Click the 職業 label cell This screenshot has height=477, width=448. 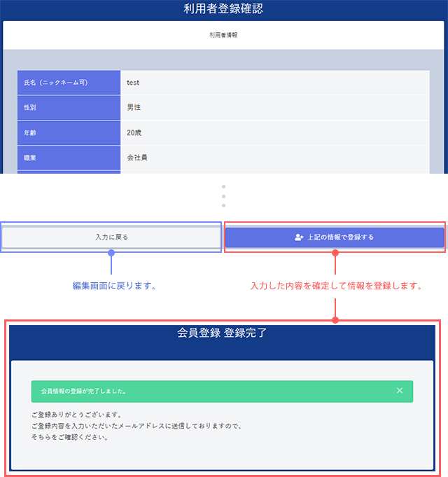coord(69,158)
